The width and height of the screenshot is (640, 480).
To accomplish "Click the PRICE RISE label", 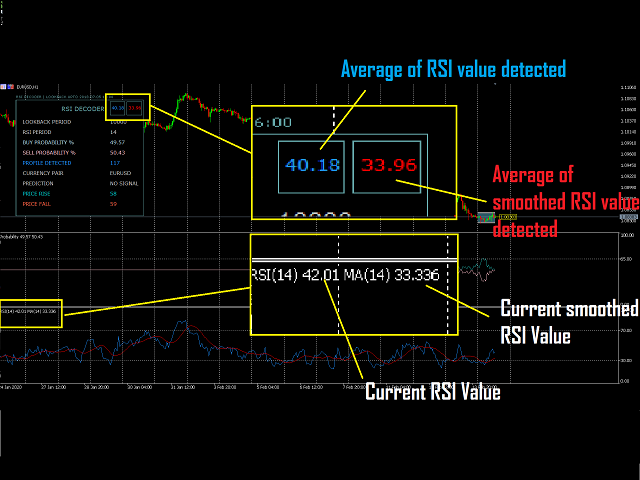I will click(36, 194).
